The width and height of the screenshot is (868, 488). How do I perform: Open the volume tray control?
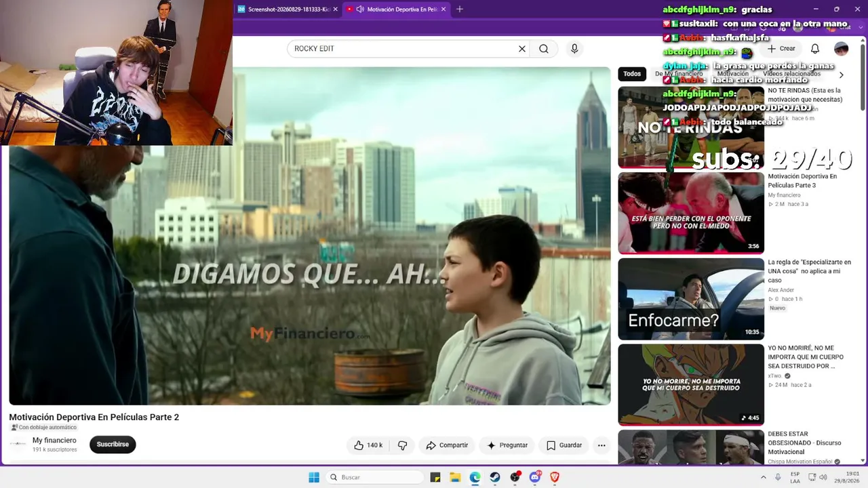(x=823, y=477)
